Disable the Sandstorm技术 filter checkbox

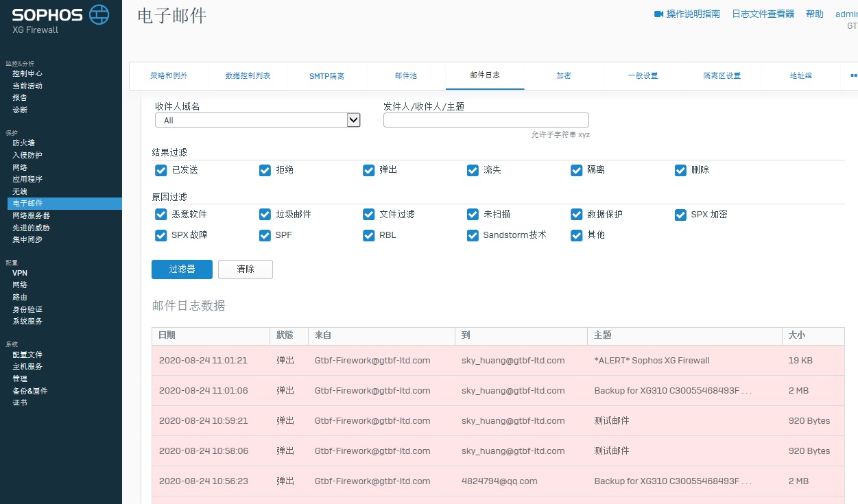click(x=473, y=235)
